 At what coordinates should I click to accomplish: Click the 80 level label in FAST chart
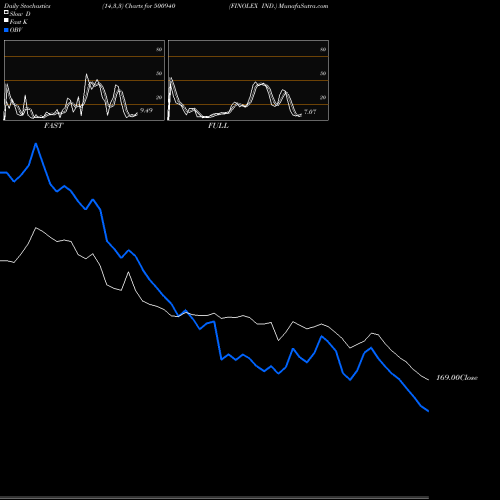(x=159, y=49)
